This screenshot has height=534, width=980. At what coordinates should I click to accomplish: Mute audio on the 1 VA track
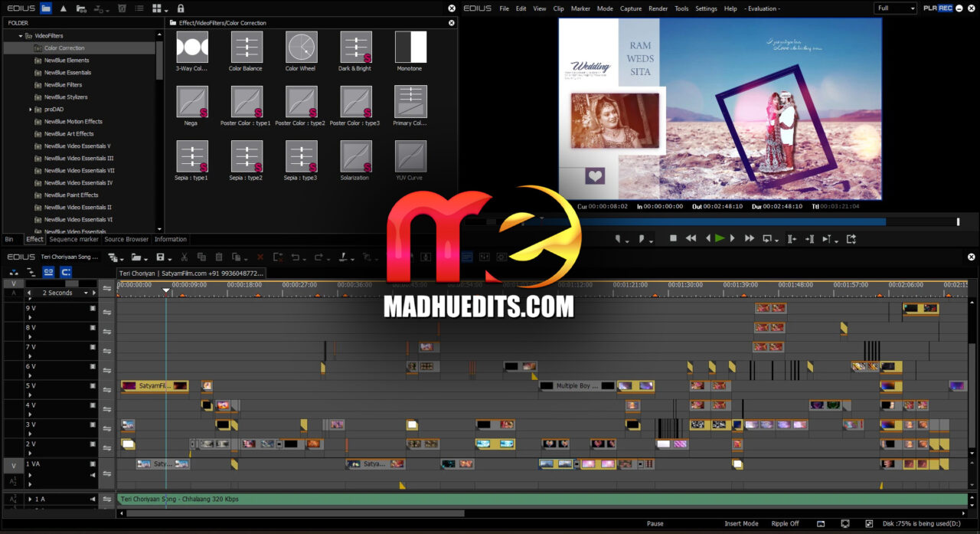[x=93, y=475]
